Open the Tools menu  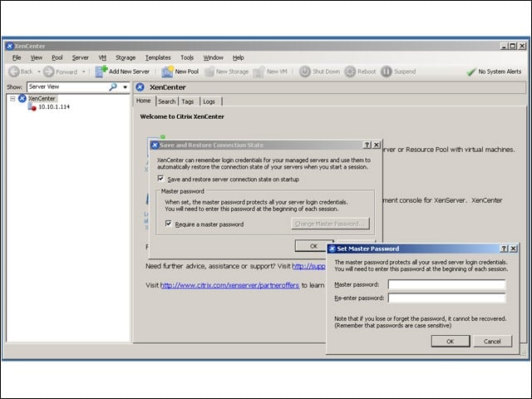click(187, 57)
